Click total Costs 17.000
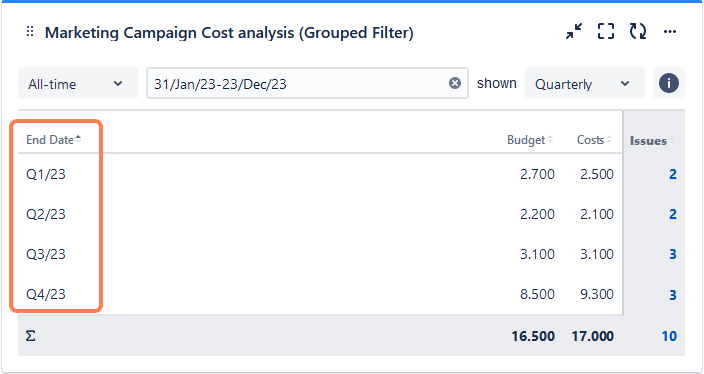This screenshot has height=374, width=704. (x=593, y=336)
